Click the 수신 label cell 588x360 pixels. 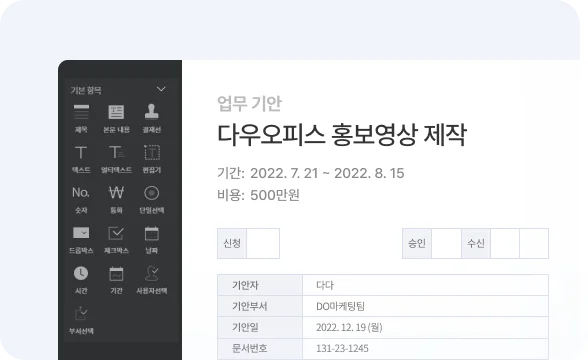click(x=476, y=243)
